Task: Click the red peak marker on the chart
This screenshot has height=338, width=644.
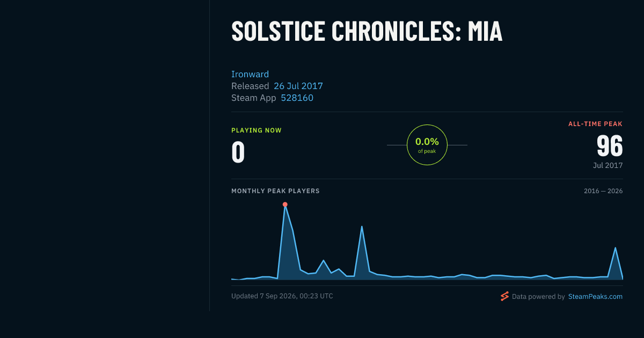Action: pyautogui.click(x=285, y=204)
